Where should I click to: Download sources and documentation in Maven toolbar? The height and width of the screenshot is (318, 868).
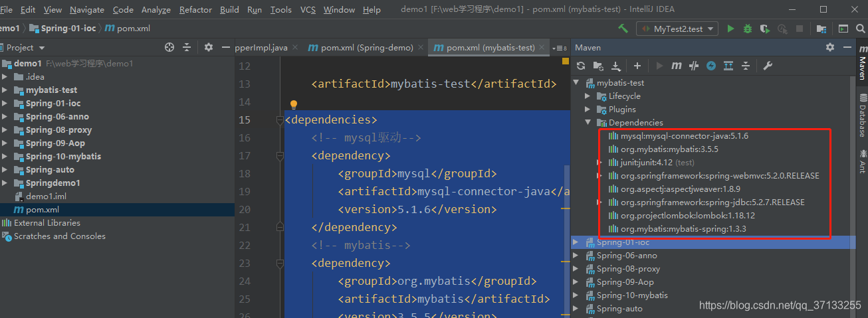(x=615, y=66)
